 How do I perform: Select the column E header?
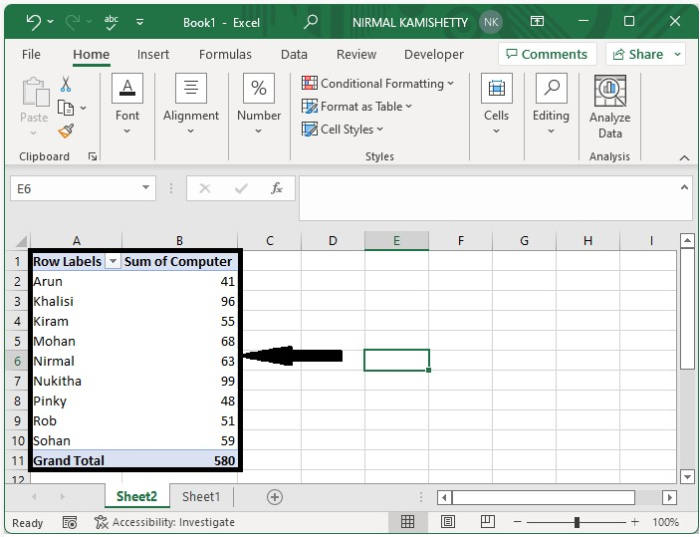coord(396,241)
